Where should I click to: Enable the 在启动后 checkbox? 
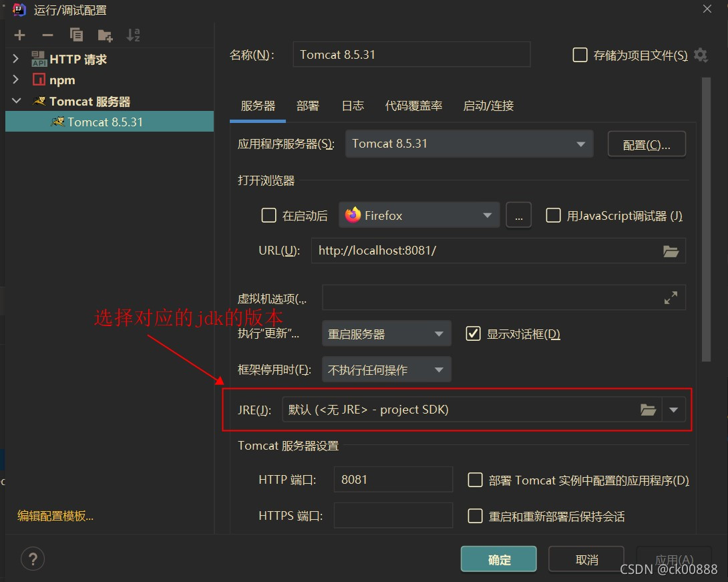coord(268,215)
